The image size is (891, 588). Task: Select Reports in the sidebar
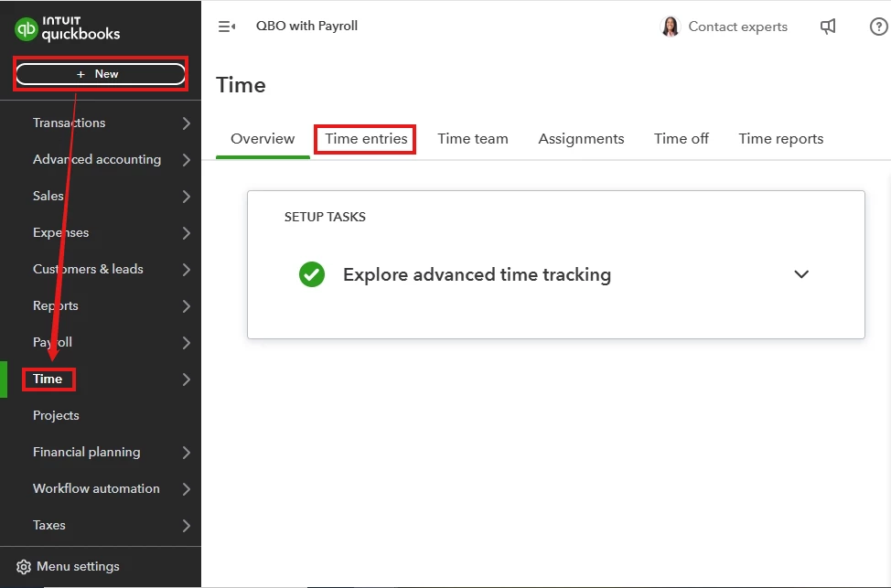coord(55,305)
